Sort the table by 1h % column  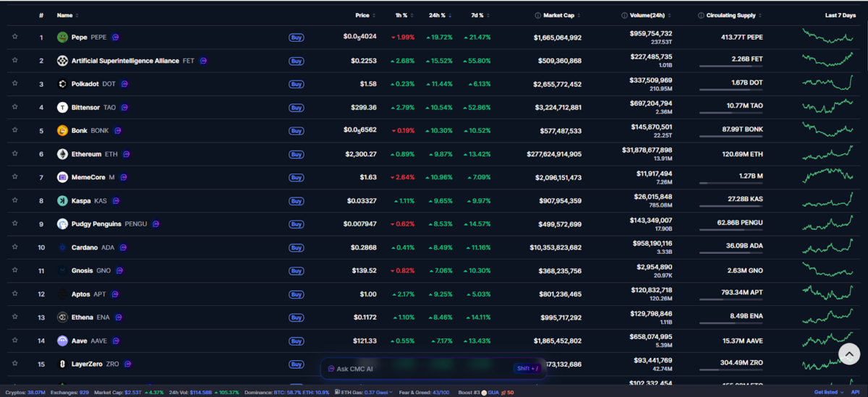point(404,15)
